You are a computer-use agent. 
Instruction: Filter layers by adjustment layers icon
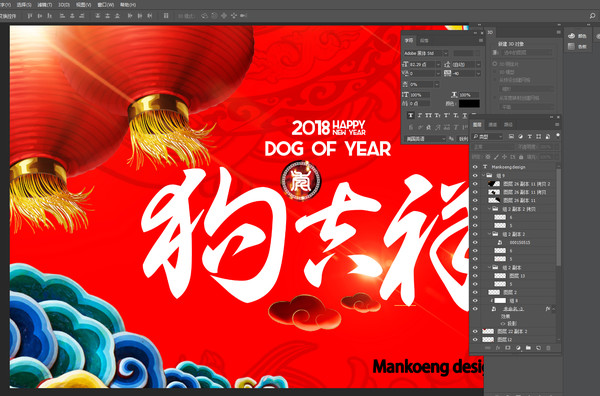(x=520, y=137)
